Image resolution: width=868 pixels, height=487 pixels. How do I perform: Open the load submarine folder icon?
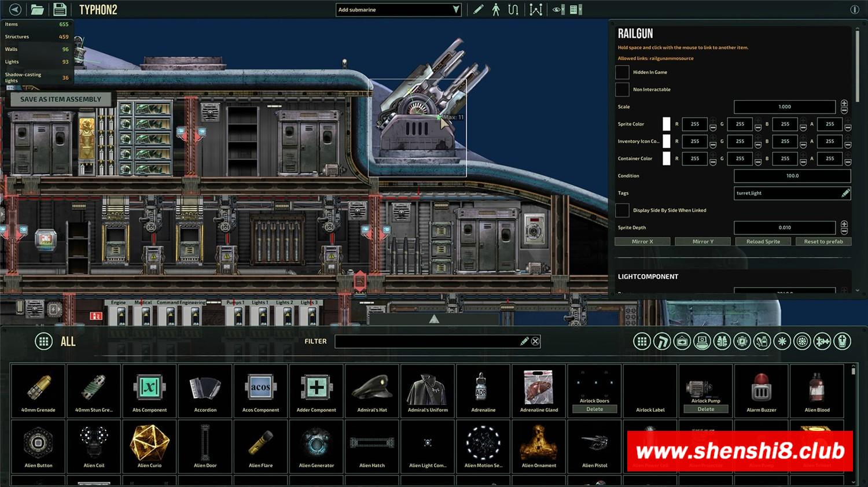pyautogui.click(x=38, y=9)
